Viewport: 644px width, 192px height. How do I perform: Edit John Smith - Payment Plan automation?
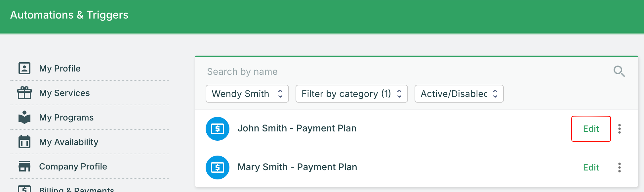click(591, 129)
